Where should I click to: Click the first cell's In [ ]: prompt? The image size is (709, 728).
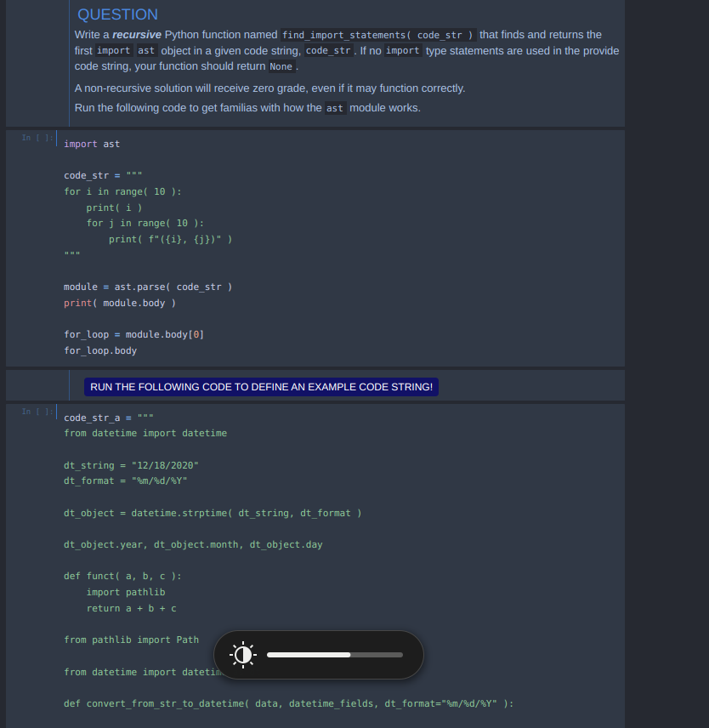pyautogui.click(x=36, y=137)
